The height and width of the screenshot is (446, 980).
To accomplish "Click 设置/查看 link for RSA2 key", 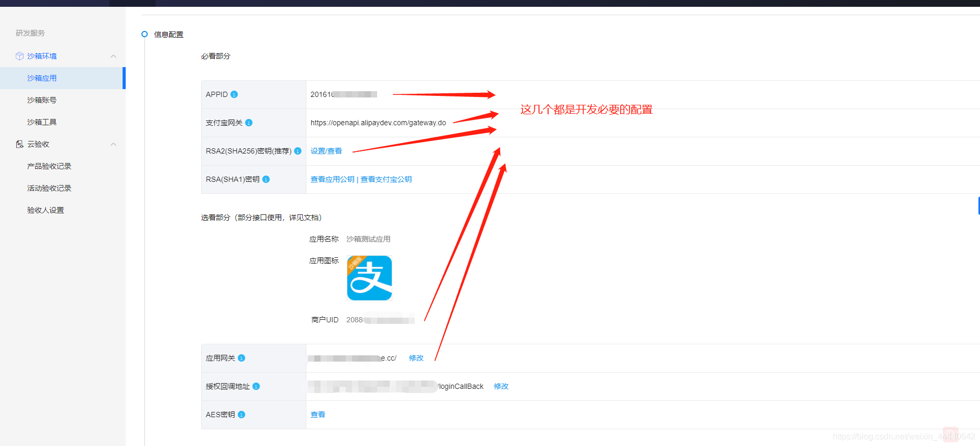I will (326, 151).
